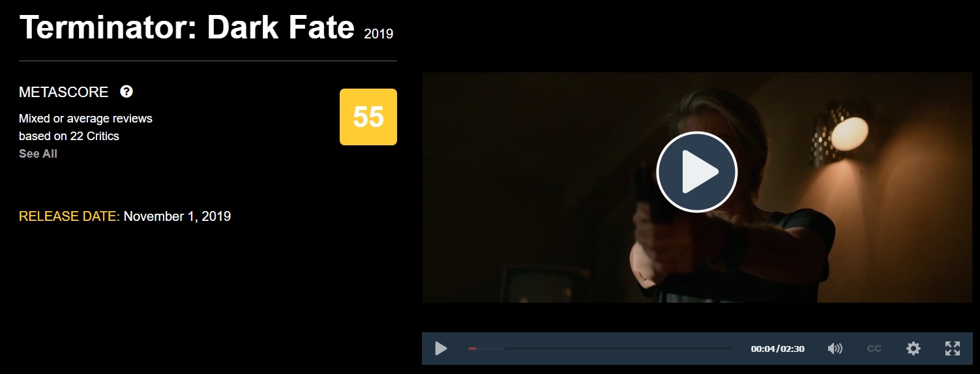Click the RELEASE DATE yellow label
Screen dimensions: 980x374
(69, 216)
